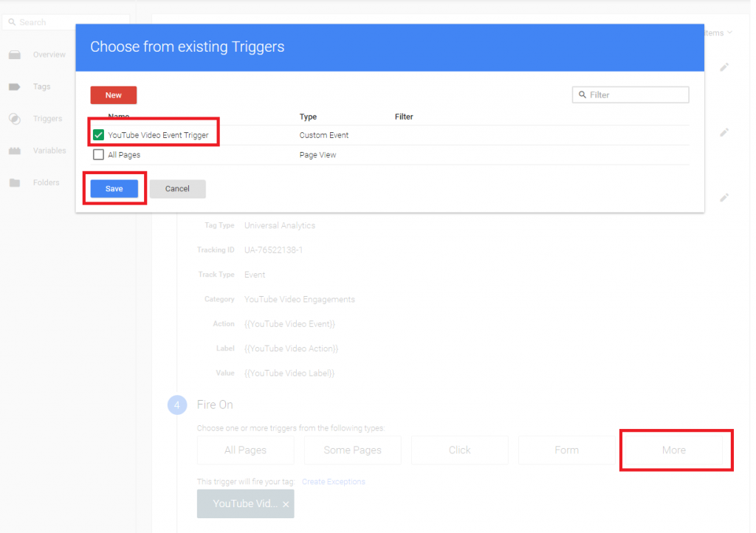Select the Form trigger type

pos(566,450)
